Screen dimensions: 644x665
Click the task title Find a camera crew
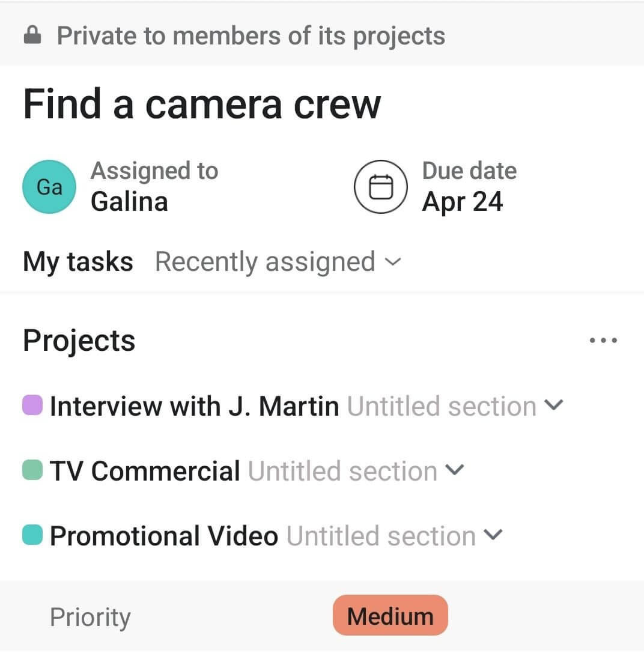pos(202,105)
